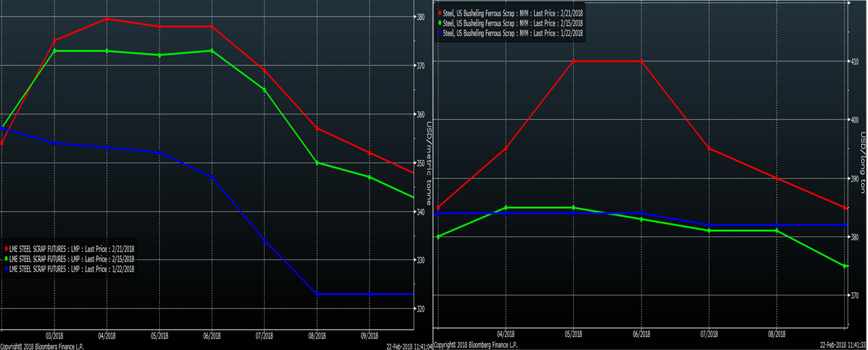Click the 09/2018 x-axis label on left chart
868x350 pixels.
(x=369, y=336)
